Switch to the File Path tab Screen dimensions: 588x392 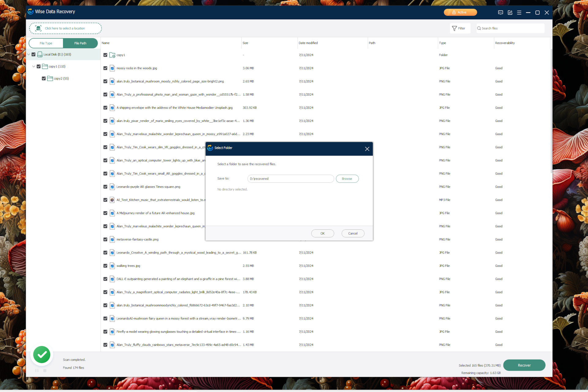[x=80, y=43]
